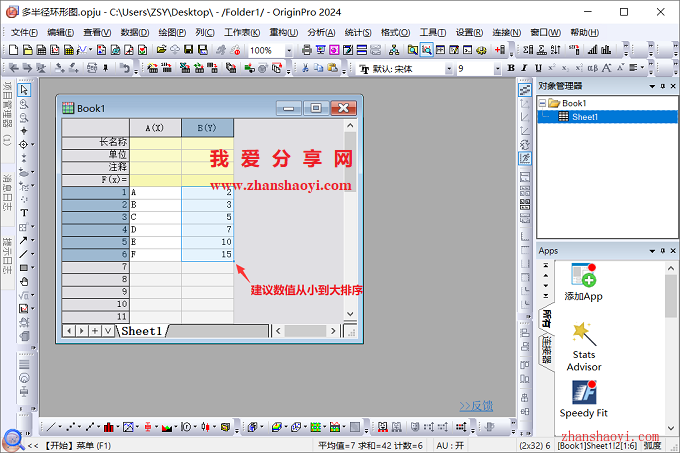The height and width of the screenshot is (453, 680).
Task: Click the Learning Center magnifier icon
Action: tap(13, 440)
